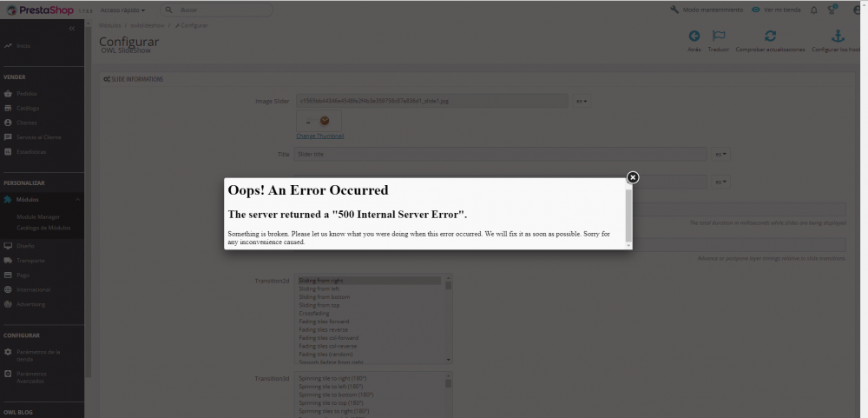Open Clientes person icon in sidebar
Viewport: 868px width, 418px height.
[8, 123]
